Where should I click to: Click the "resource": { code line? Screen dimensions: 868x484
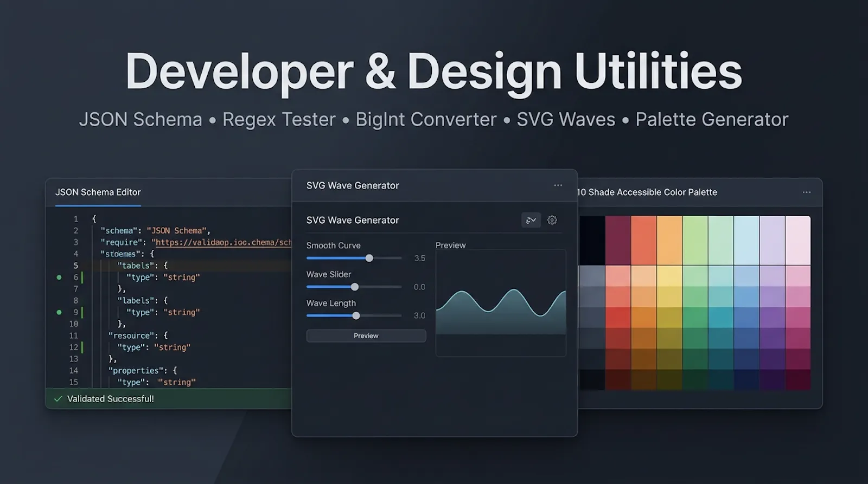(138, 335)
